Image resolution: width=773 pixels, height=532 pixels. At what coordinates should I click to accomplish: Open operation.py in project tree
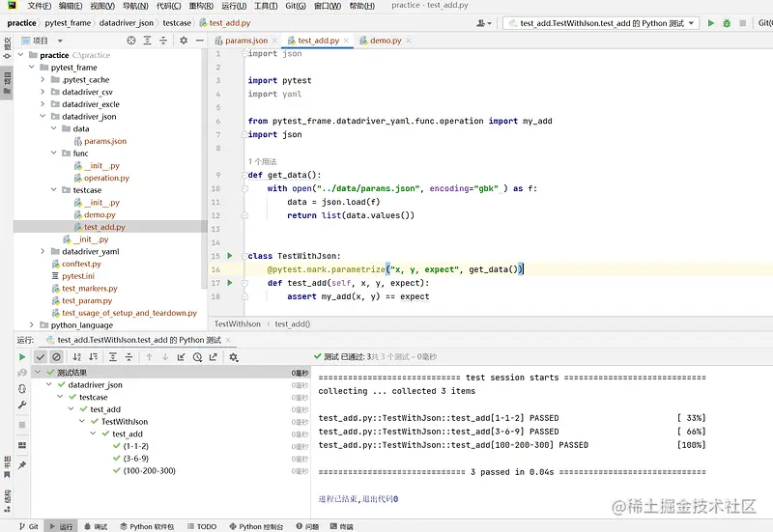pos(106,178)
